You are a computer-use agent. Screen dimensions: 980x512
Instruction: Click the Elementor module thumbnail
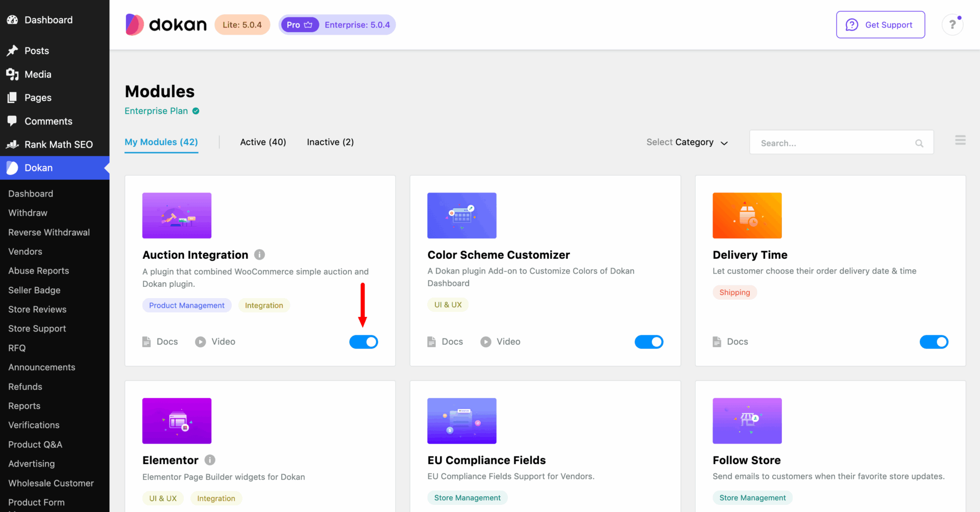click(177, 421)
